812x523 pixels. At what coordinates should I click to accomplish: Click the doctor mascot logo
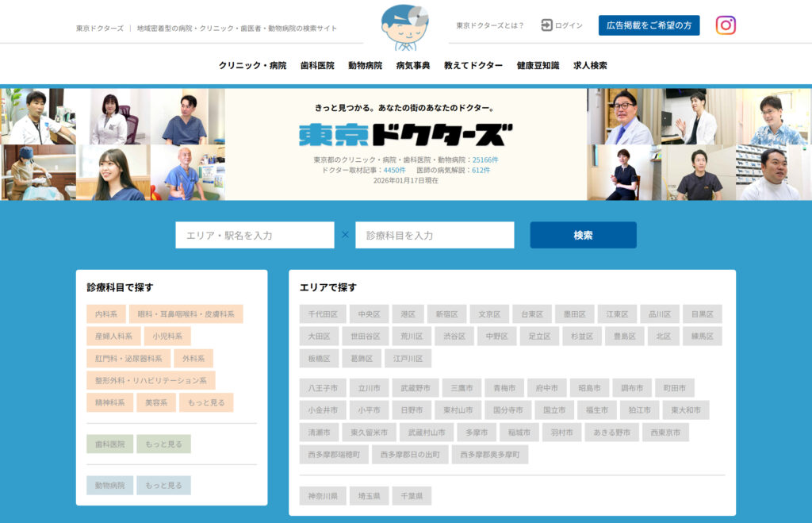(404, 27)
